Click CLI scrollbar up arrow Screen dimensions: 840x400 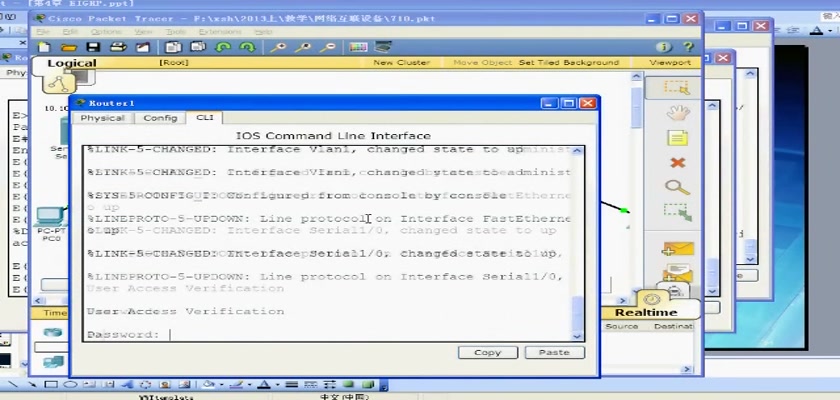point(577,150)
